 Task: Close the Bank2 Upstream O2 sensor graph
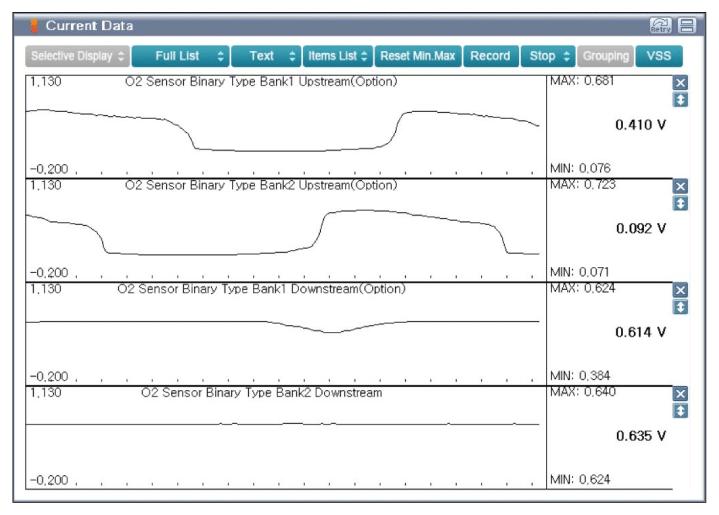tap(681, 187)
